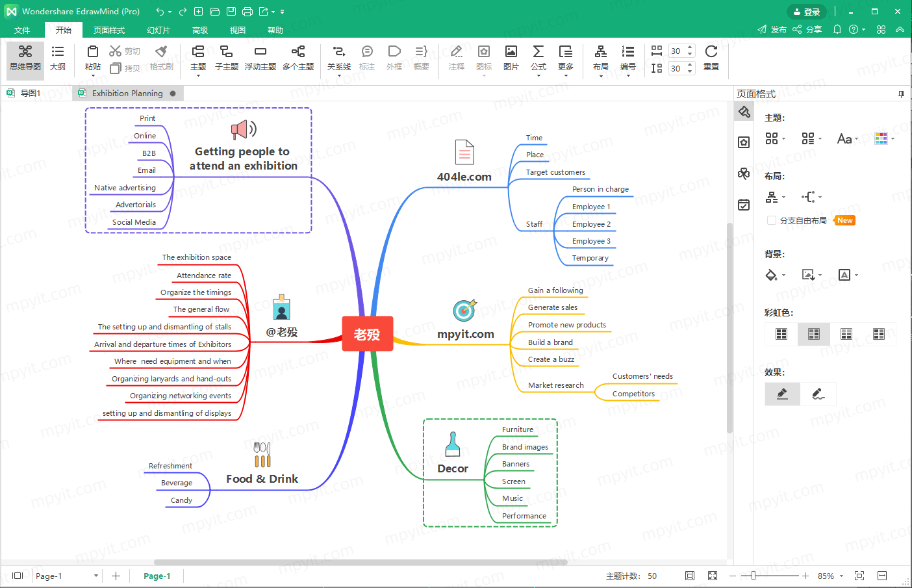The width and height of the screenshot is (912, 588).
Task: Open the clipart panel in the sidebar
Action: coord(744,173)
